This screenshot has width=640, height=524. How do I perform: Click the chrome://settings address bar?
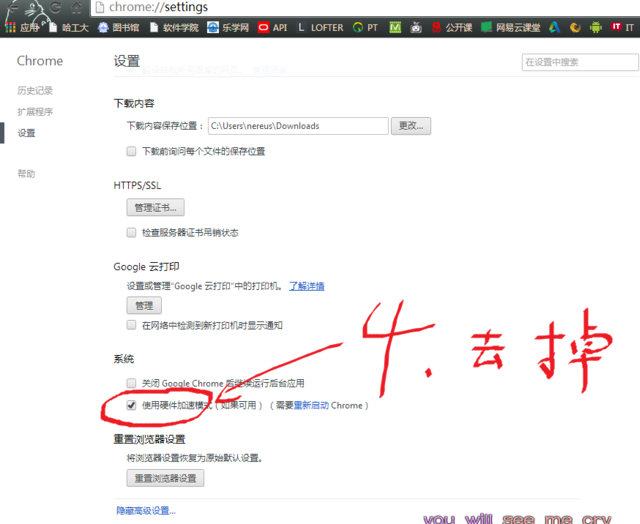click(x=365, y=7)
